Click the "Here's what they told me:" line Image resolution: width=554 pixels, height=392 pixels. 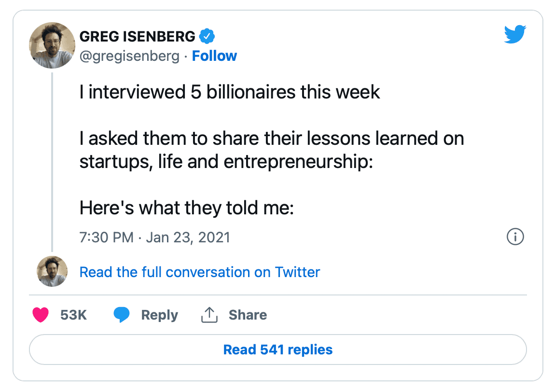186,208
